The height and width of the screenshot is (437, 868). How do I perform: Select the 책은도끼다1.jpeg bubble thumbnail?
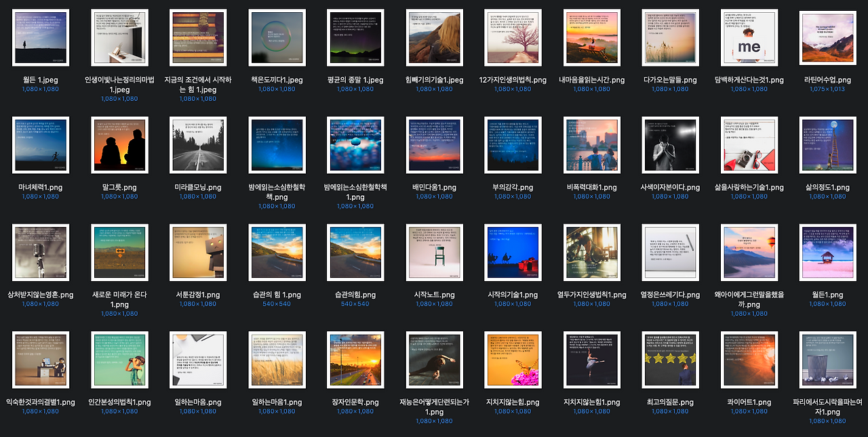point(277,38)
